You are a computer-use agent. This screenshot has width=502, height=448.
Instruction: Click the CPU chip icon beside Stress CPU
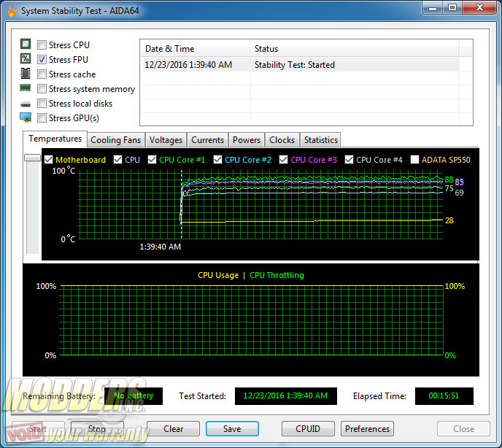click(26, 44)
